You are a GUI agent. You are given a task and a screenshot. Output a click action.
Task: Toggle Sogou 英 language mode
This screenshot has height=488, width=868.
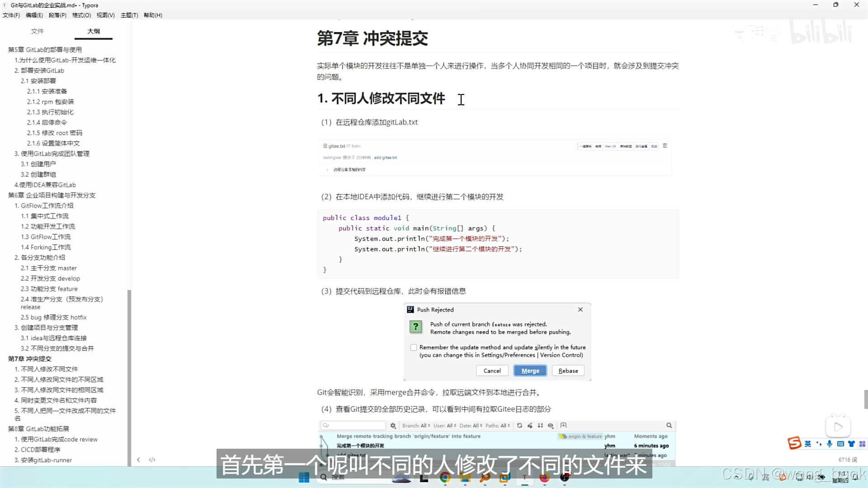(808, 444)
